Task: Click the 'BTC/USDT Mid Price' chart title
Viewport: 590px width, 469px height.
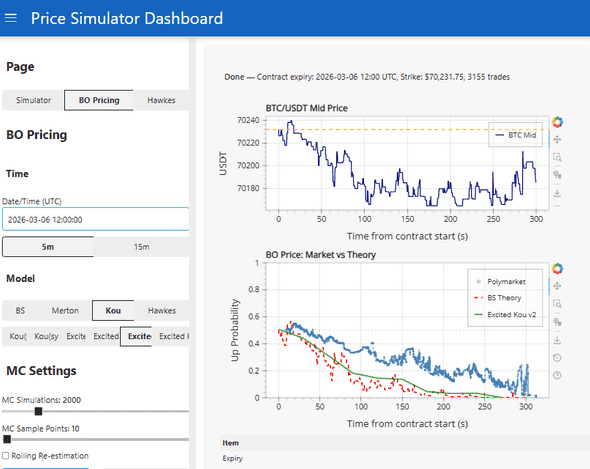Action: point(306,108)
